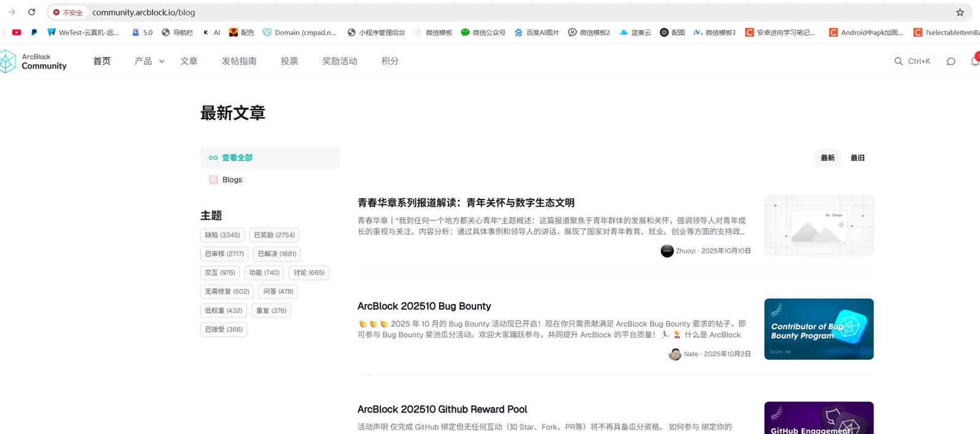Click the ArcBlock Community logo
Viewport: 980px width, 434px height.
tap(34, 61)
